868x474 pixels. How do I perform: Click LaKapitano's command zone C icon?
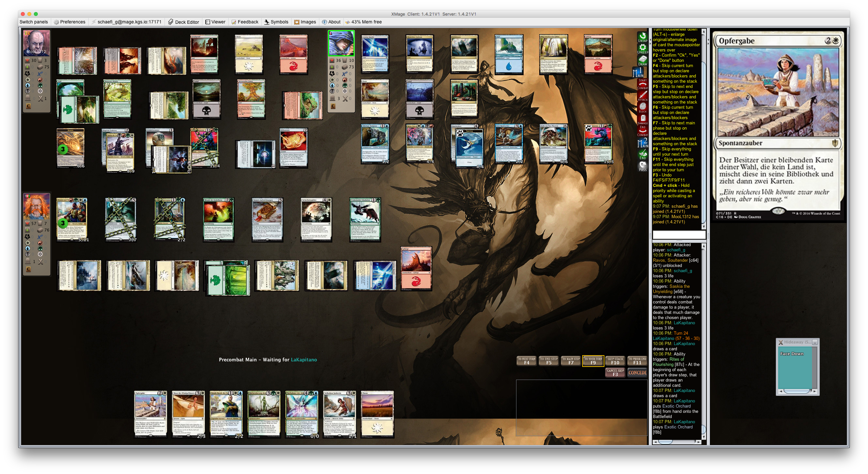(333, 106)
